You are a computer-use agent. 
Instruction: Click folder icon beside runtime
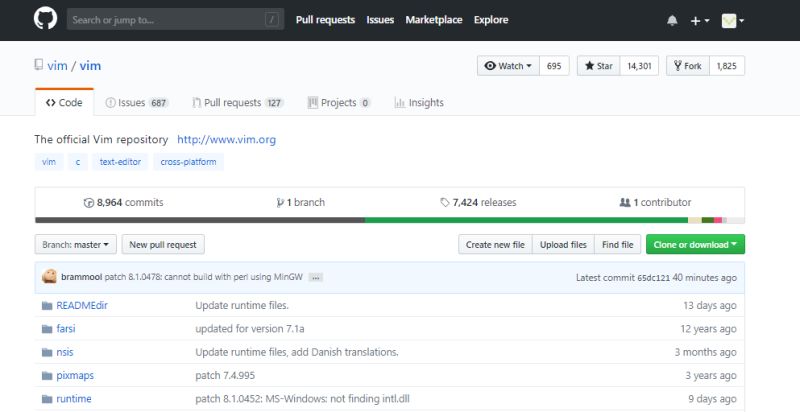coord(47,399)
